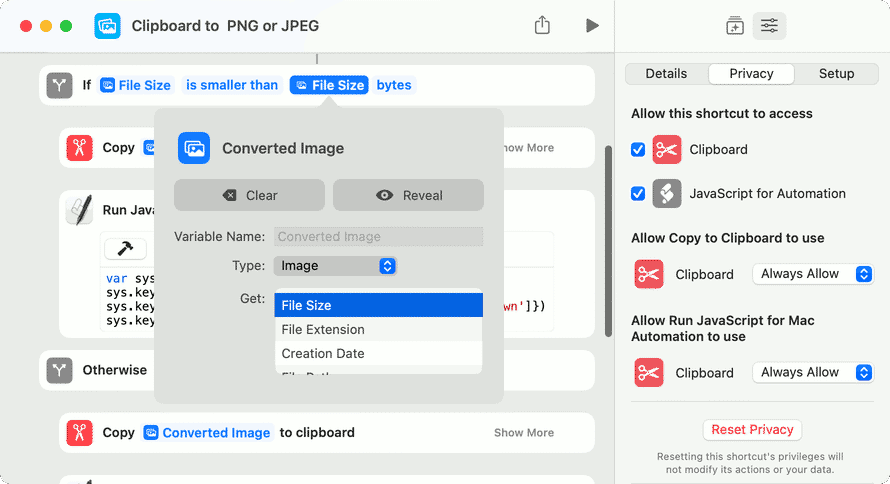The image size is (890, 484).
Task: Click the red close window button
Action: click(x=26, y=26)
